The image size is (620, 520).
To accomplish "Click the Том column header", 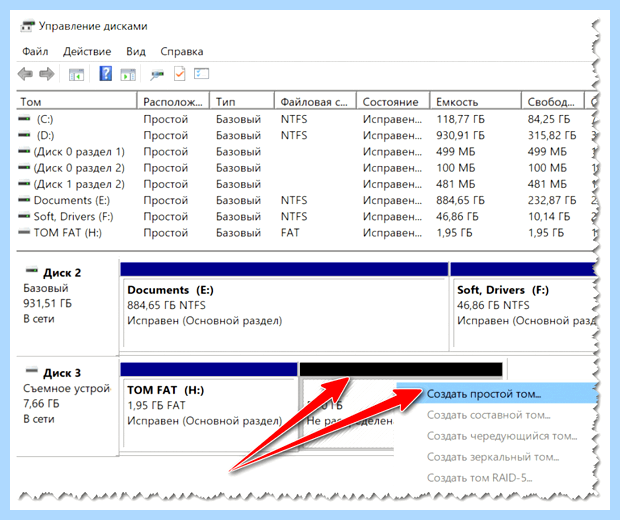I will 77,102.
